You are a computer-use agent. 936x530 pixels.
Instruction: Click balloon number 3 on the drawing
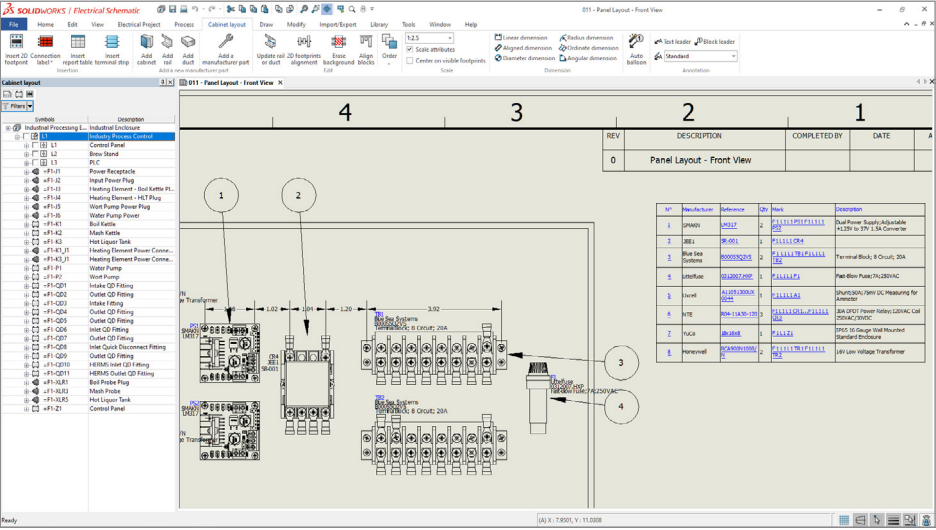pyautogui.click(x=621, y=362)
